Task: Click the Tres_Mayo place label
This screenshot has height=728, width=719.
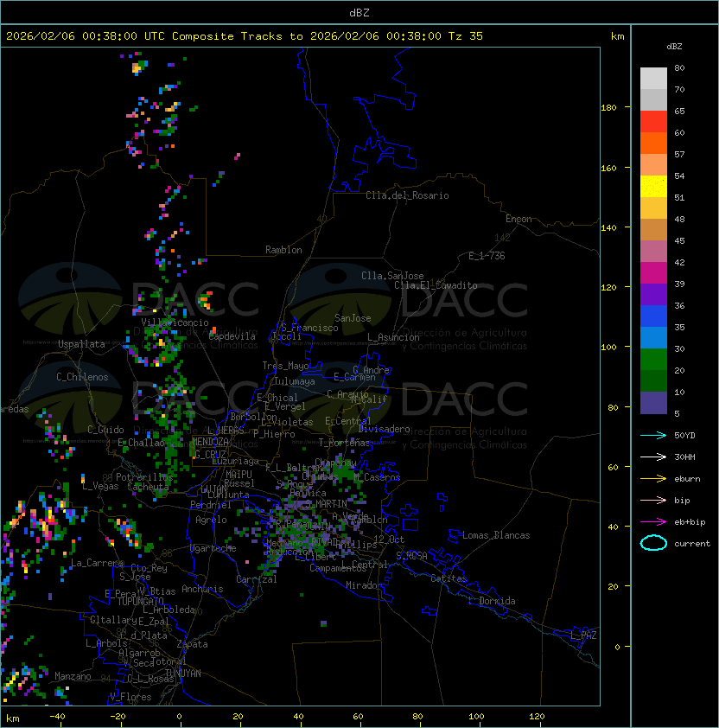Action: (x=285, y=366)
